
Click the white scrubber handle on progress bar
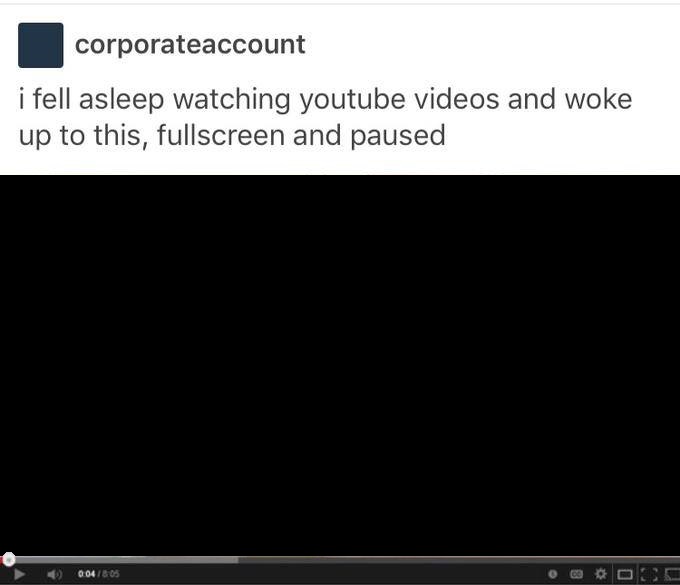9,559
